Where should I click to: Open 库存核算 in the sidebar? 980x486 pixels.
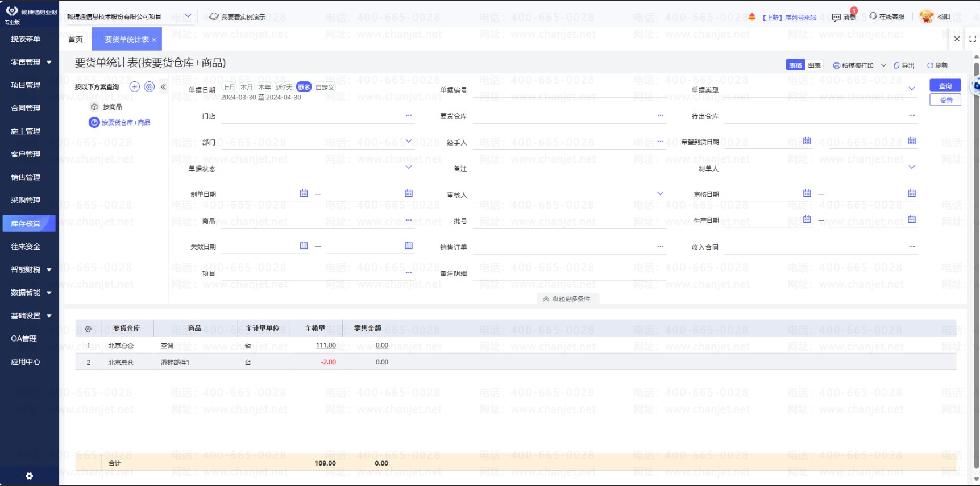pos(29,223)
